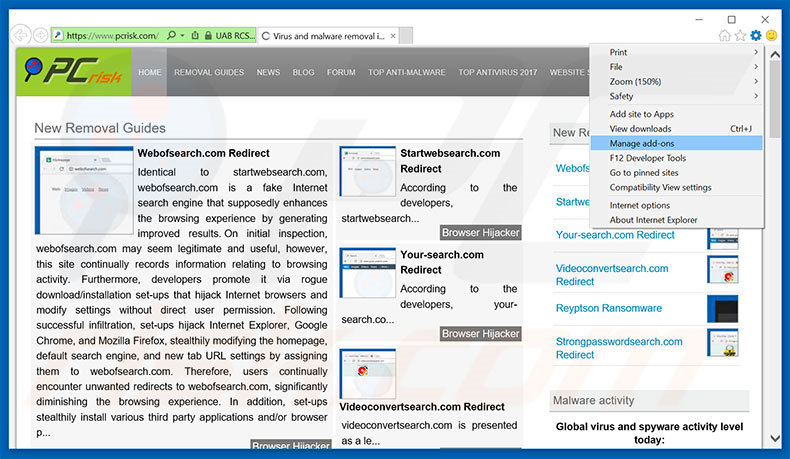
Task: Open Internet options
Action: point(677,205)
